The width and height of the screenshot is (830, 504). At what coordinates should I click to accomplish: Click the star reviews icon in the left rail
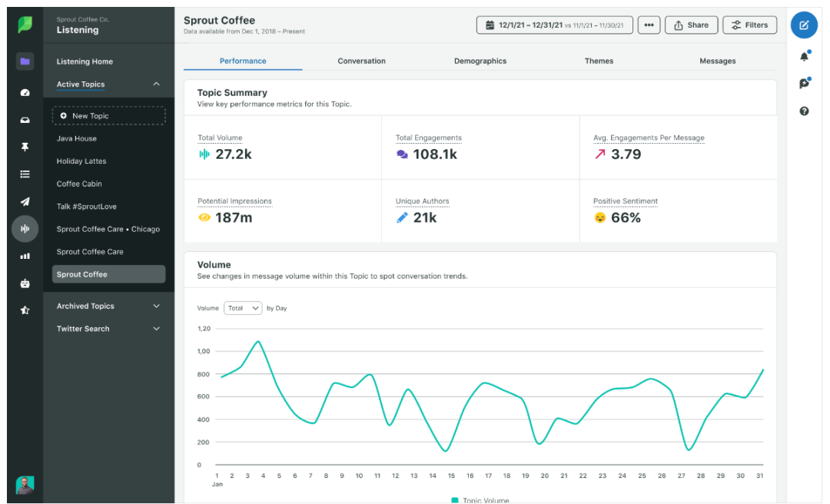(25, 310)
